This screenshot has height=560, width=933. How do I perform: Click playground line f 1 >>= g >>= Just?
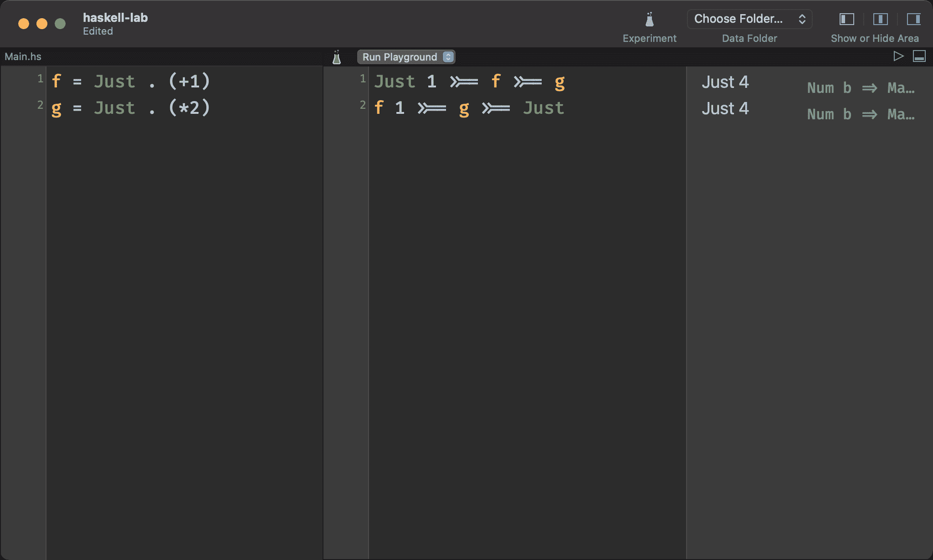469,108
